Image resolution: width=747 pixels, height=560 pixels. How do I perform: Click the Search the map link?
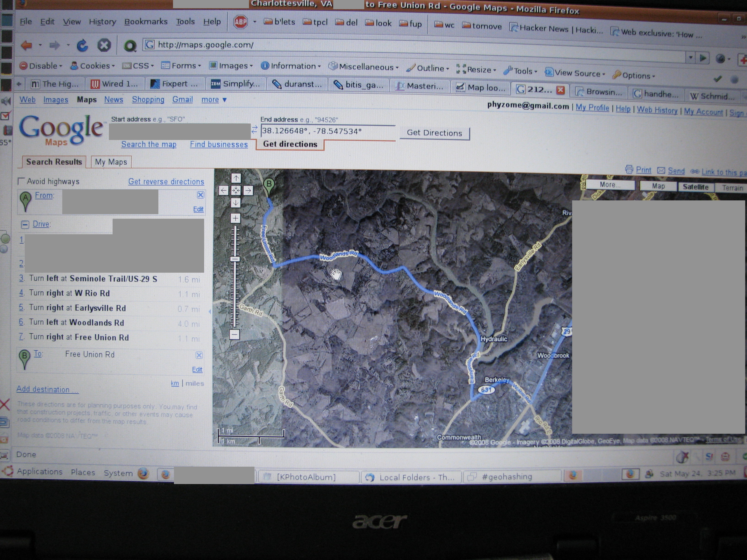149,145
